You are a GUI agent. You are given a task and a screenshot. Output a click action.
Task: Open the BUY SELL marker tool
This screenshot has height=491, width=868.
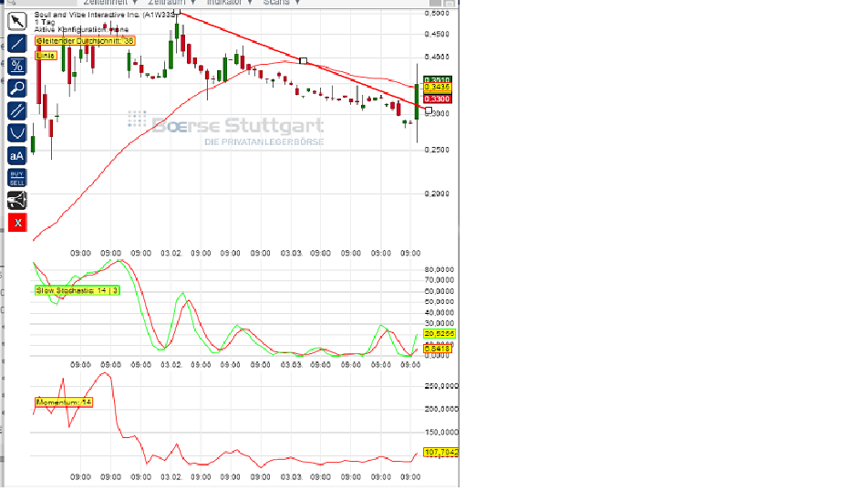17,178
